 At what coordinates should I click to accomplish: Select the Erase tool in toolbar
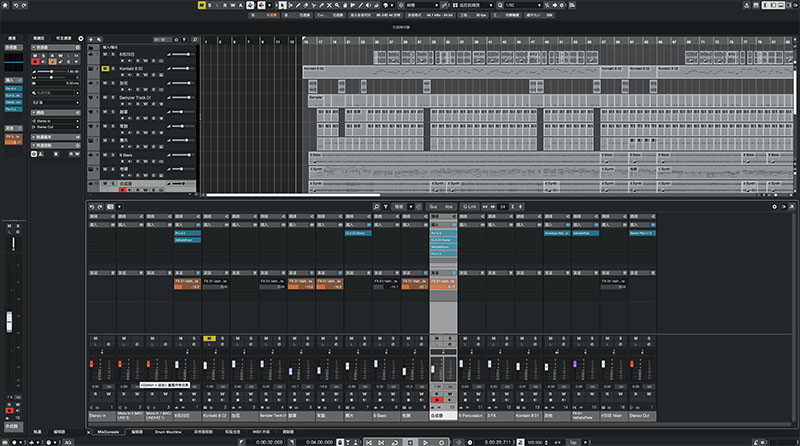click(306, 5)
